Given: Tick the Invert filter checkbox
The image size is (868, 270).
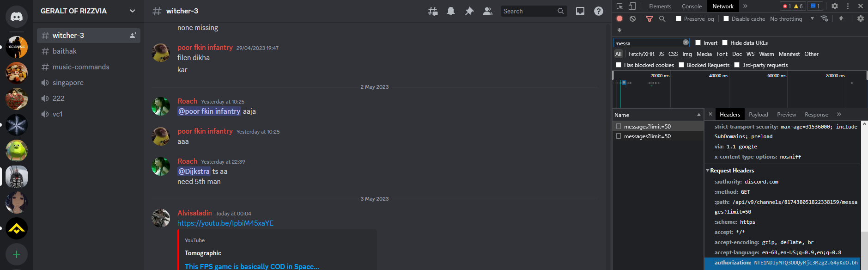Looking at the screenshot, I should click(698, 43).
